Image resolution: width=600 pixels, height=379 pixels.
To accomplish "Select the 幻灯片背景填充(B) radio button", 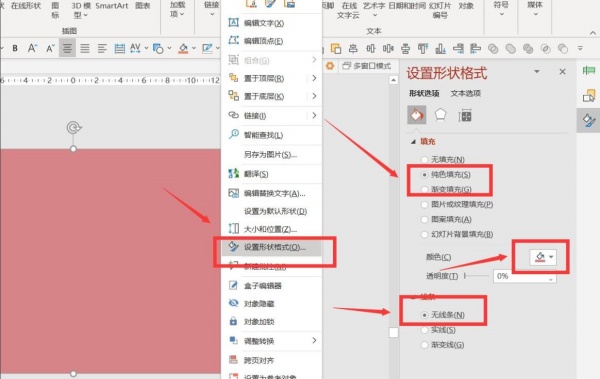I will 424,234.
